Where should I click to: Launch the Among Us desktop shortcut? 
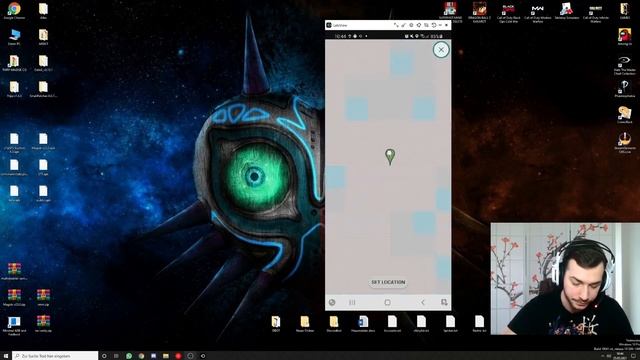624,37
